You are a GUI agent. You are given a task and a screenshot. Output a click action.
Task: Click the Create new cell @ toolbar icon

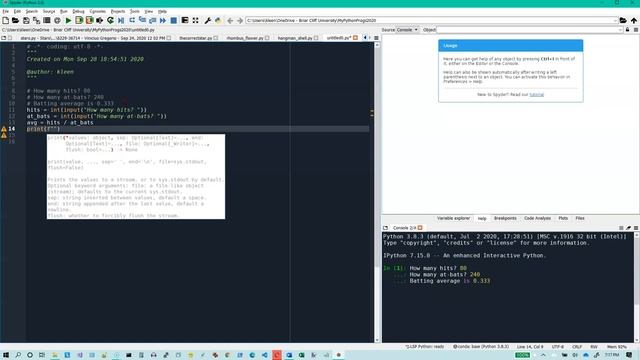click(58, 20)
